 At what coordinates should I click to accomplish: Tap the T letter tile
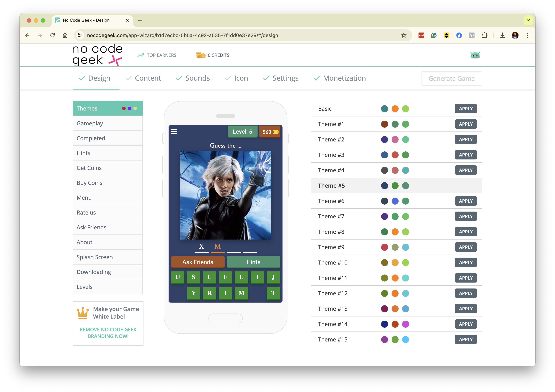click(x=273, y=293)
